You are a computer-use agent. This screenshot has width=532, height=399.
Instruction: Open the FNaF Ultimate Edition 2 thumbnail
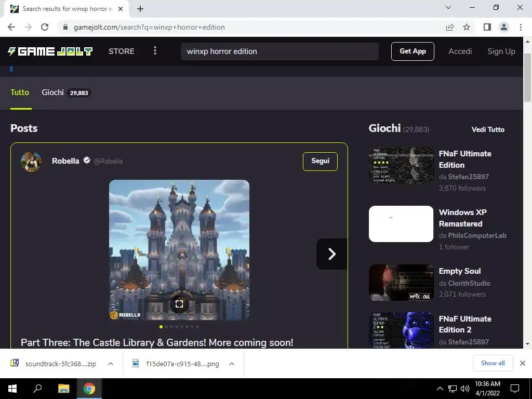coord(401,330)
